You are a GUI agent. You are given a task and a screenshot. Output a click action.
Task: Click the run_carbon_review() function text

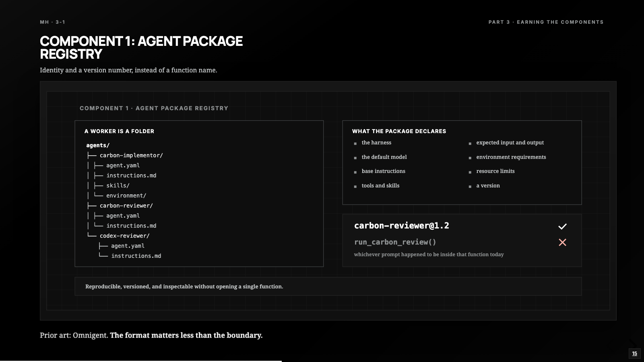click(x=395, y=242)
